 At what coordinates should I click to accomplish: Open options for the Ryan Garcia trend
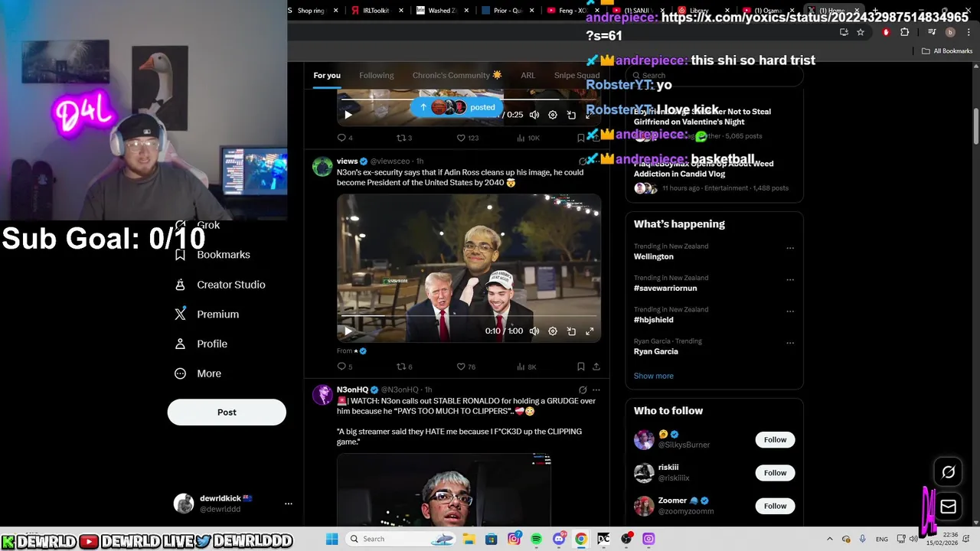tap(790, 343)
